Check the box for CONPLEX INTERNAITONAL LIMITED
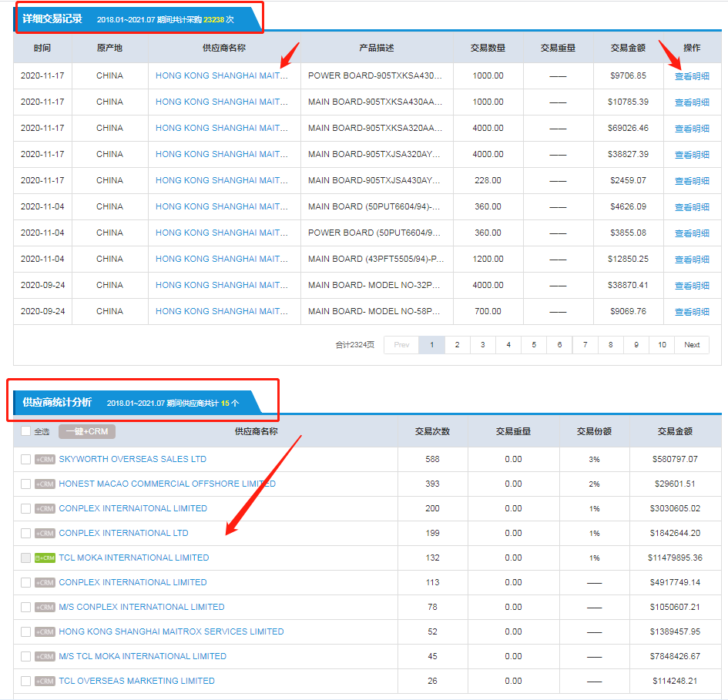Viewport: 728px width, 700px height. pos(26,508)
